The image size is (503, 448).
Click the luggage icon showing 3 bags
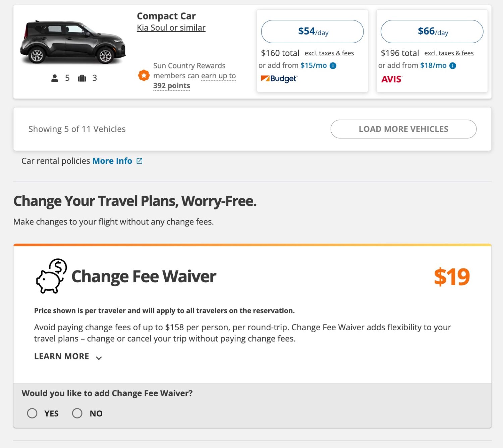pyautogui.click(x=81, y=78)
